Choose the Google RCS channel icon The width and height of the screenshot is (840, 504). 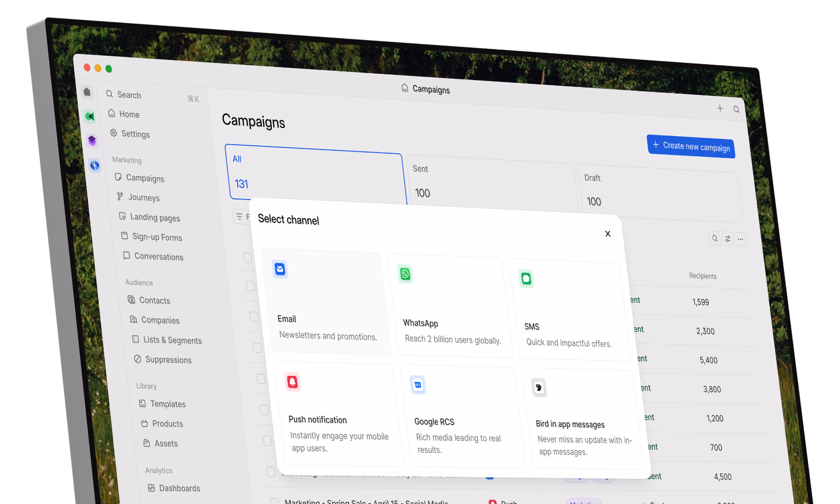coord(418,385)
